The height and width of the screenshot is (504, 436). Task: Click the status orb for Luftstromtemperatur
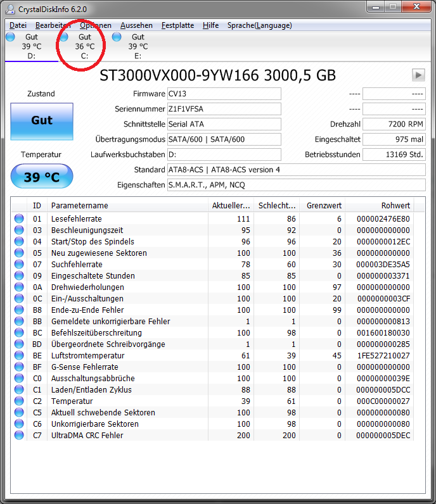(19, 355)
